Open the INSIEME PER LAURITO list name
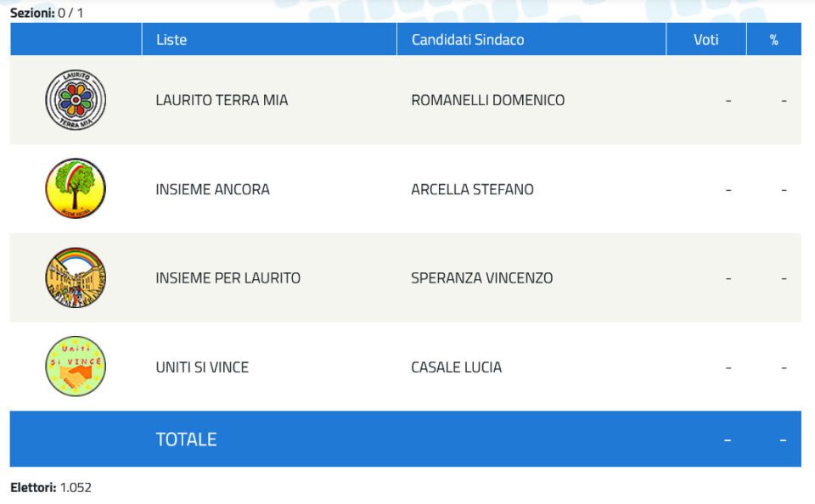Image resolution: width=815 pixels, height=504 pixels. coord(228,278)
